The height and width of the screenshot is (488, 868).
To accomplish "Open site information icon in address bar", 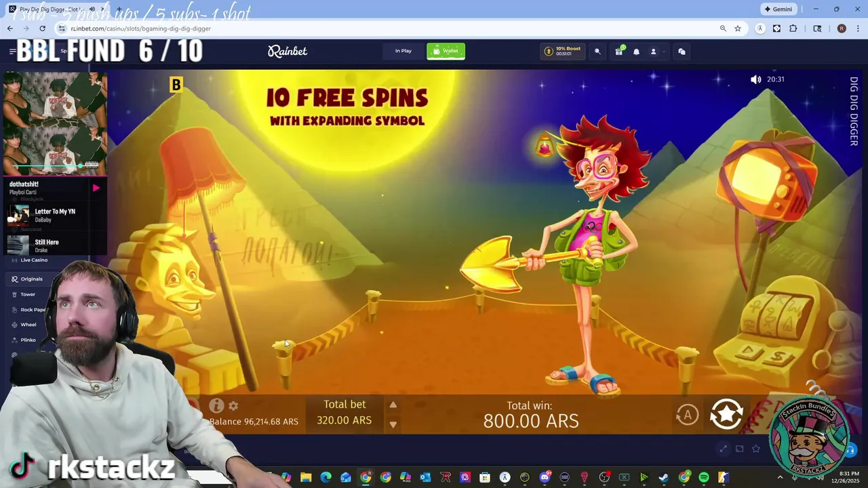I will click(61, 28).
